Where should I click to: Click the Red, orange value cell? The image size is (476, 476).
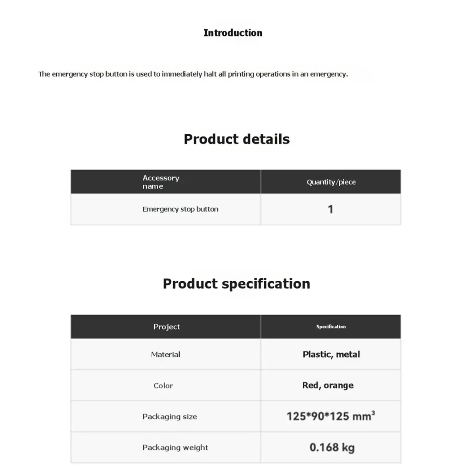click(x=331, y=386)
